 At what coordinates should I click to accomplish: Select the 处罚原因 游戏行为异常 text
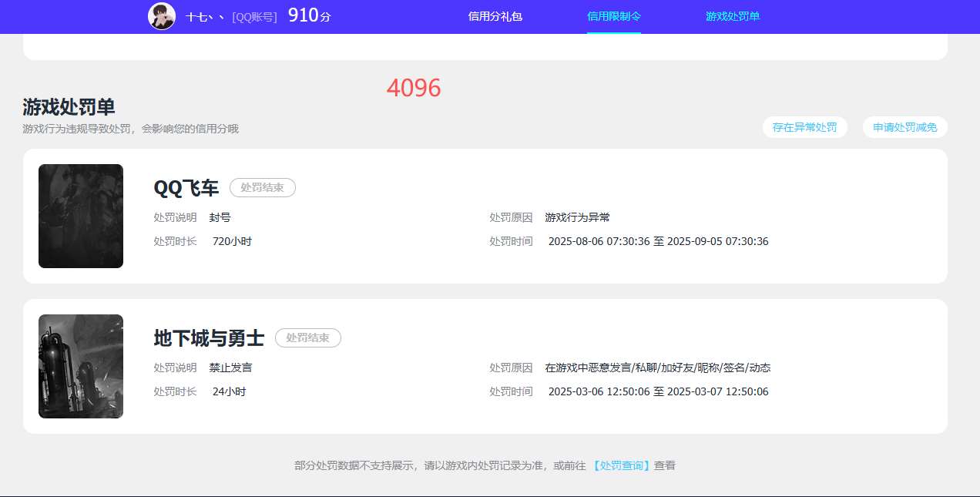pyautogui.click(x=577, y=217)
